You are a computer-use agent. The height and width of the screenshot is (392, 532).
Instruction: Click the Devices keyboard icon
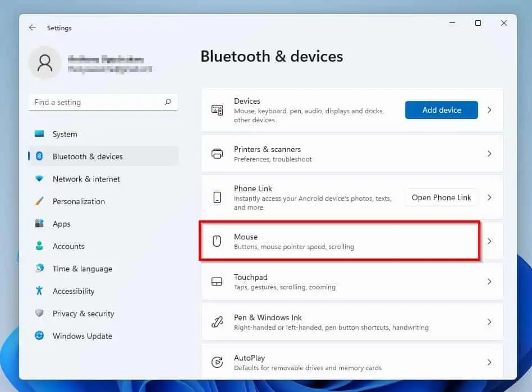point(217,110)
